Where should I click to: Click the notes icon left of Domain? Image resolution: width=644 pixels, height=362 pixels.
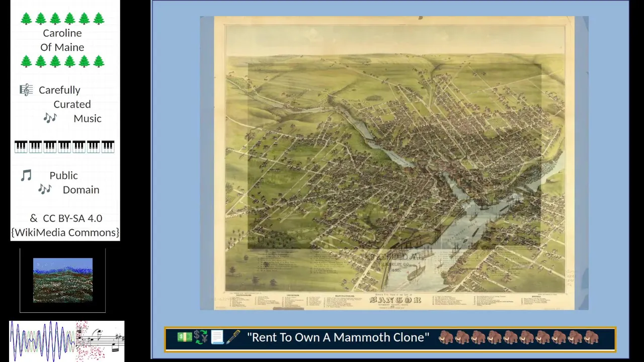click(45, 190)
